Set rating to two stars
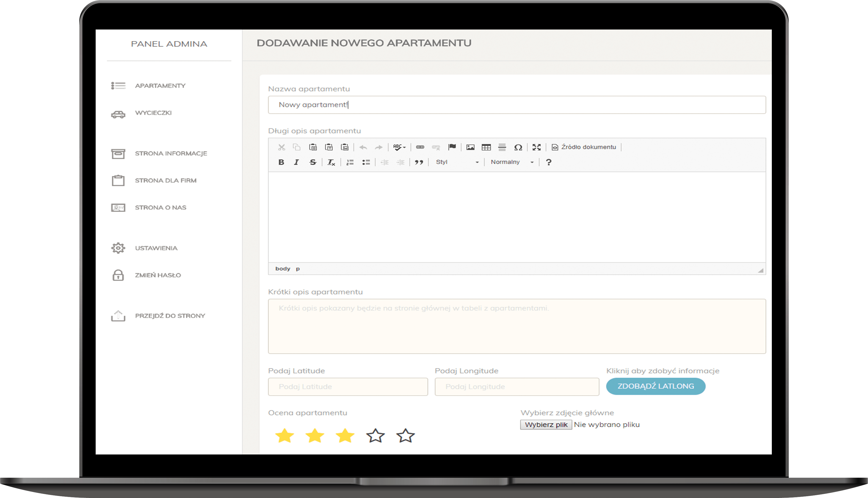This screenshot has height=498, width=868. coord(315,436)
